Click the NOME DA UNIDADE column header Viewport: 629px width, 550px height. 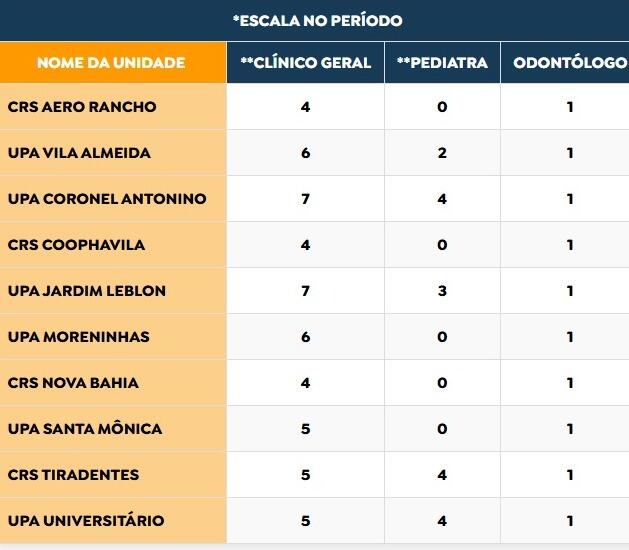[111, 63]
